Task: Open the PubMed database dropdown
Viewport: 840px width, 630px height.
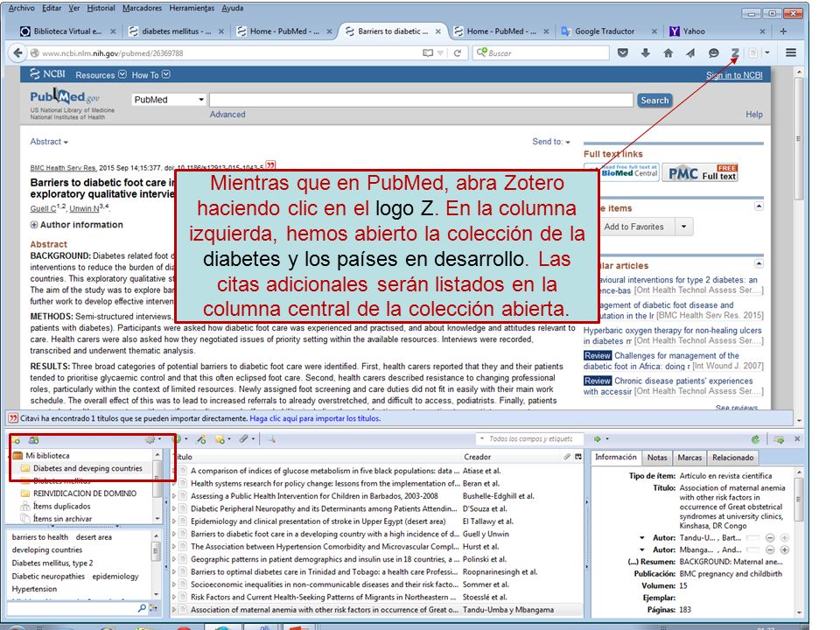Action: click(x=169, y=100)
